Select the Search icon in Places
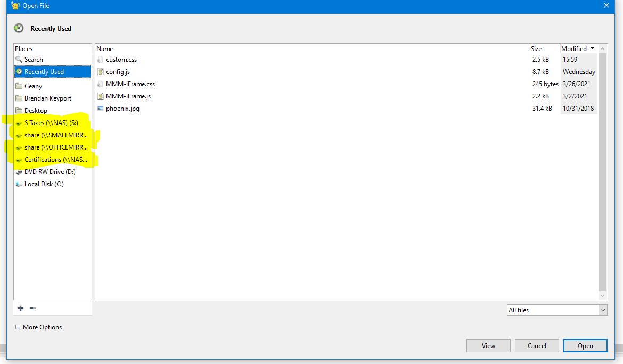Screen dimensions: 623x364 point(20,59)
